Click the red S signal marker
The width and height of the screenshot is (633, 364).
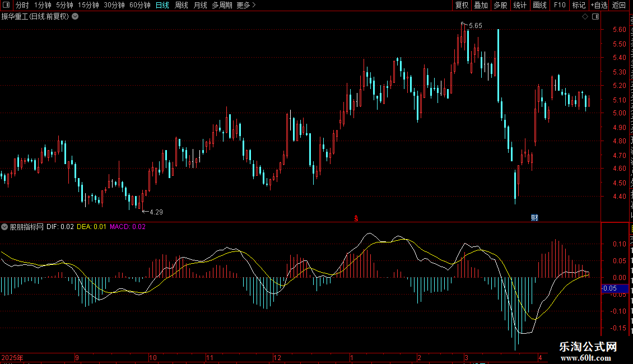pyautogui.click(x=356, y=218)
